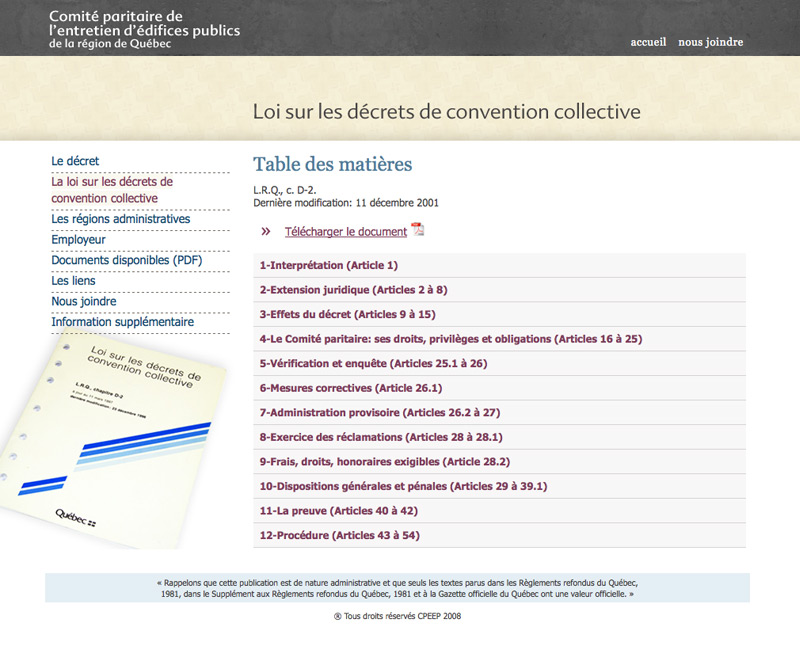
Task: Expand 12-Procédure (Articles 43 à 54)
Action: point(339,535)
